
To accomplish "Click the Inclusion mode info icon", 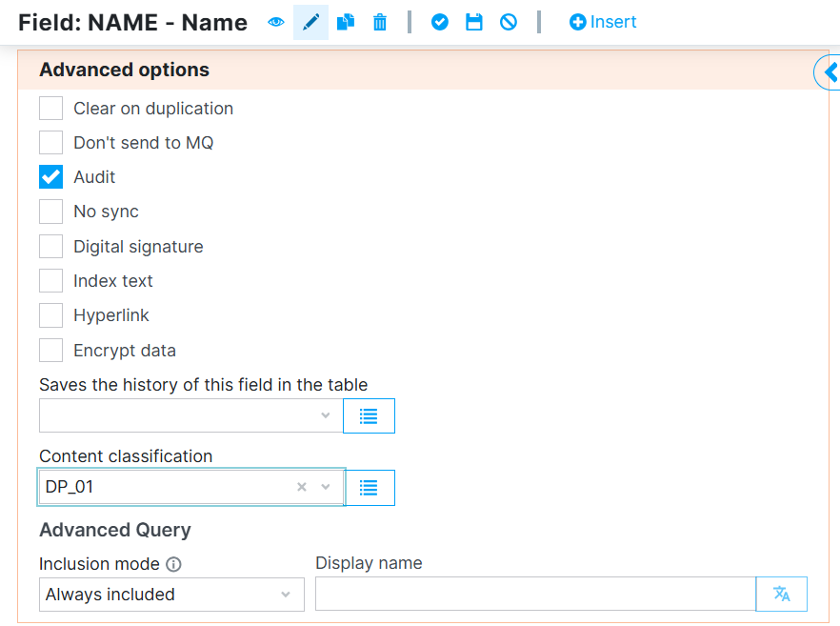I will click(173, 564).
